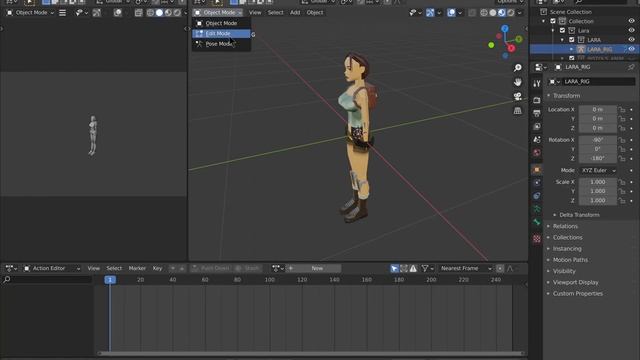Open the View Layer properties tab icon
This screenshot has height=360, width=640.
click(537, 126)
